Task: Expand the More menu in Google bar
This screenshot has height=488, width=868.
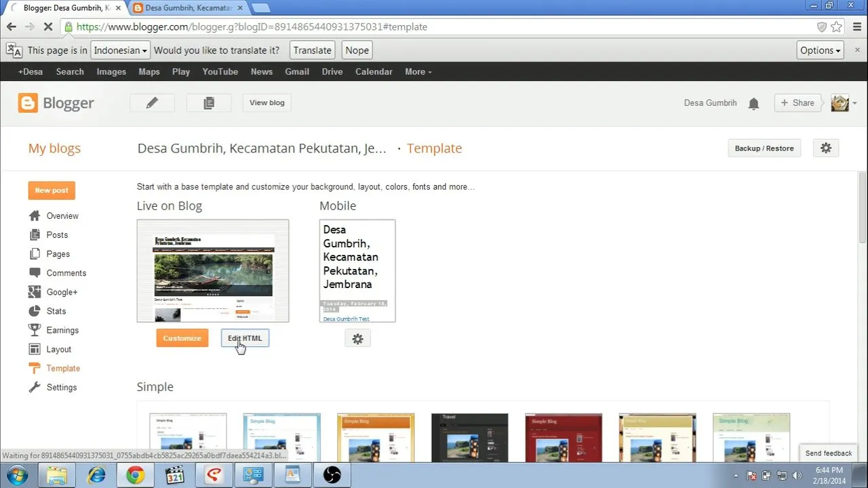Action: tap(418, 72)
